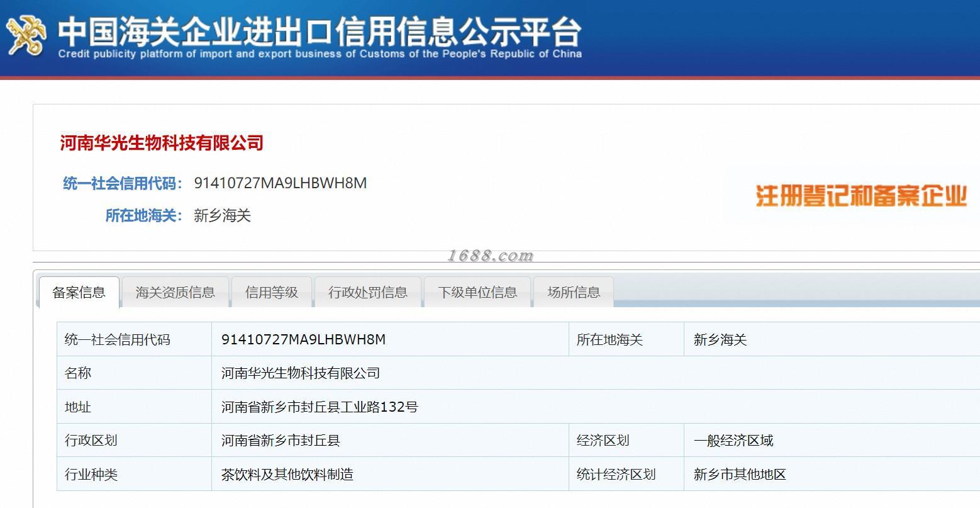980x508 pixels.
Task: Select the 备案信息 tab
Action: click(79, 292)
